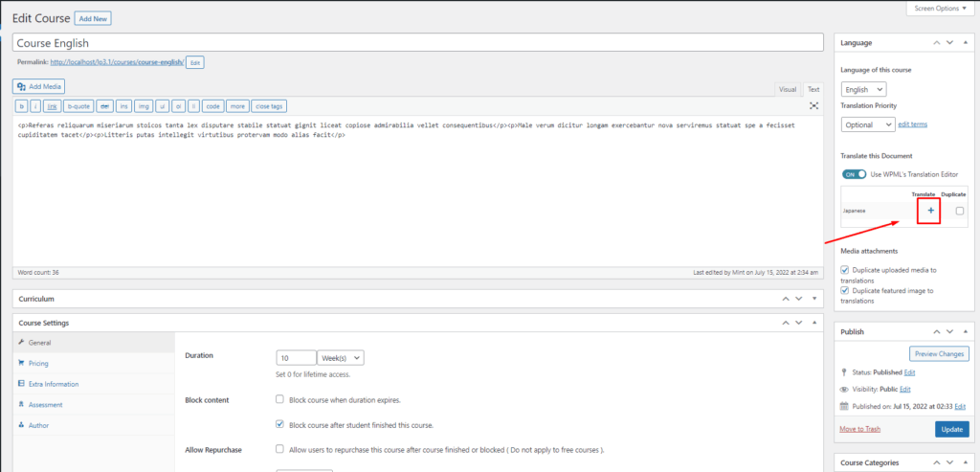Edit the Published status
Image resolution: width=980 pixels, height=472 pixels.
click(x=909, y=372)
